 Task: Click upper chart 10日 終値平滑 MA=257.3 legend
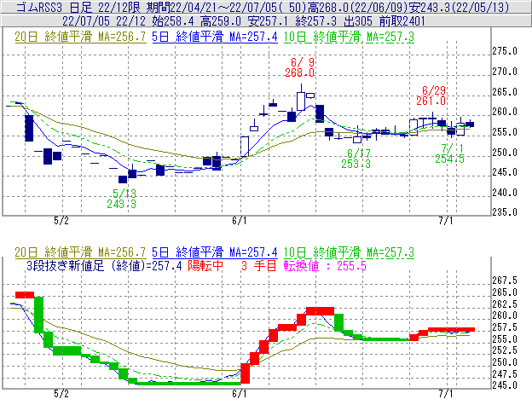coord(350,37)
